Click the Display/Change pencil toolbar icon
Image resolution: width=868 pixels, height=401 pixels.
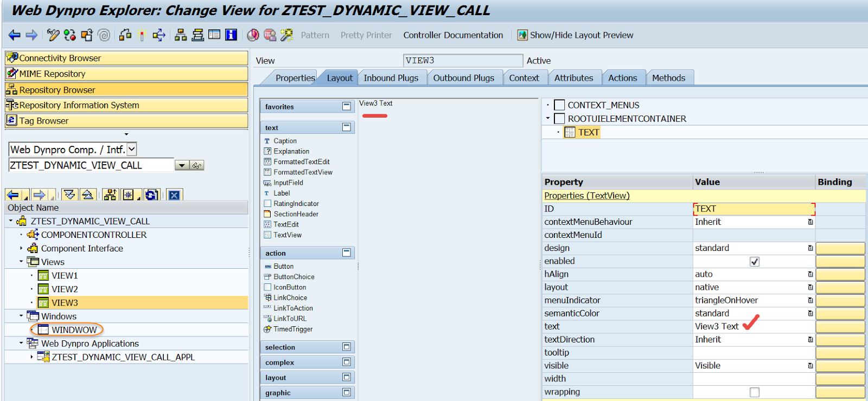coord(53,35)
